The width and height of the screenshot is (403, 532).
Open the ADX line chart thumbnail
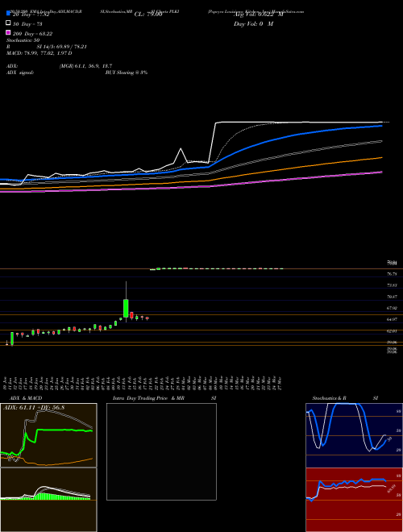pyautogui.click(x=48, y=435)
